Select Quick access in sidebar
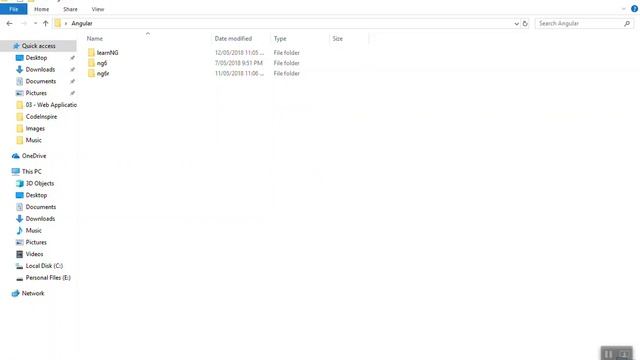Image resolution: width=640 pixels, height=360 pixels. tap(38, 46)
